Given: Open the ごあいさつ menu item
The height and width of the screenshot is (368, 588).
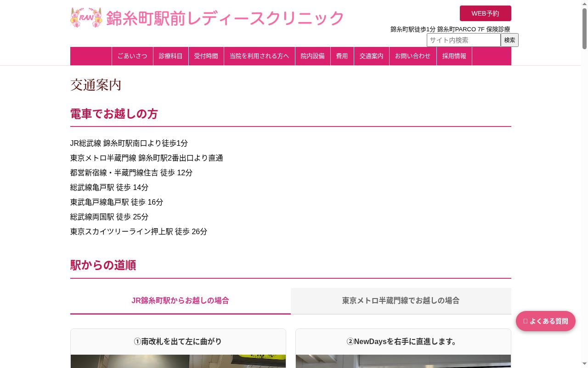Looking at the screenshot, I should coord(132,56).
